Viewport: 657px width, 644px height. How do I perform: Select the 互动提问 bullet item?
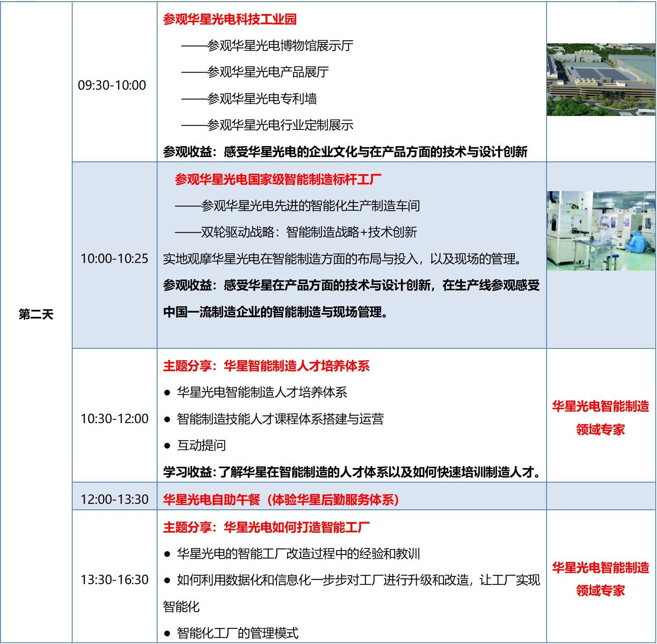[x=201, y=445]
